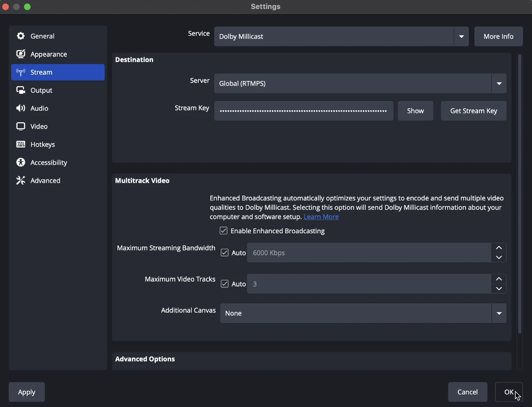Expand the Server dropdown Global (RTMPS)
Image resolution: width=532 pixels, height=407 pixels.
click(x=360, y=84)
